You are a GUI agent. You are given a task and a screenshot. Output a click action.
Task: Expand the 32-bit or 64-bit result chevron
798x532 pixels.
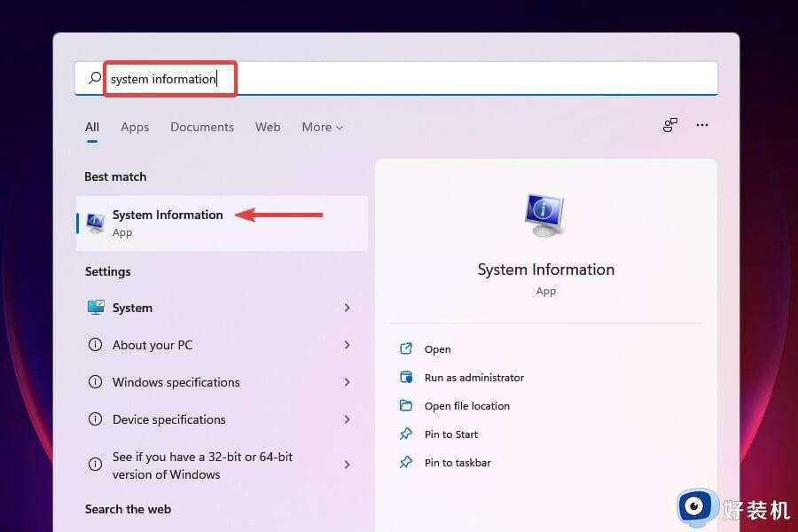point(347,465)
